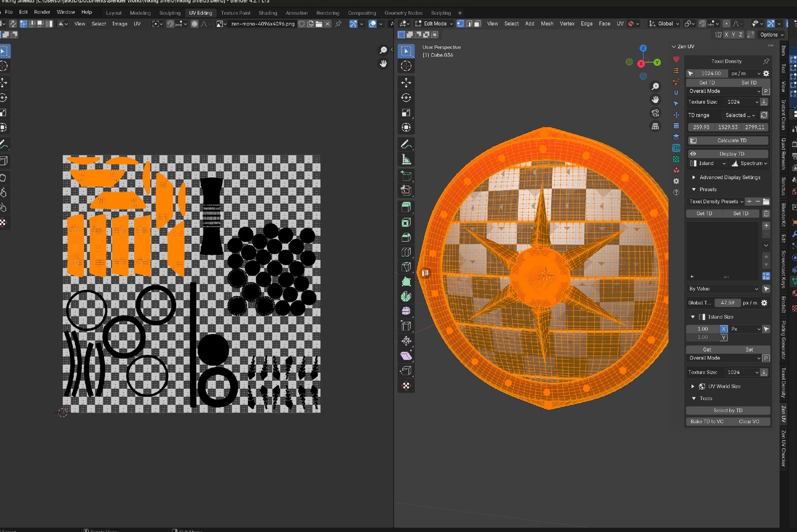Click the pan hand icon in UV editor
Viewport: 797px width, 532px height.
click(x=384, y=63)
